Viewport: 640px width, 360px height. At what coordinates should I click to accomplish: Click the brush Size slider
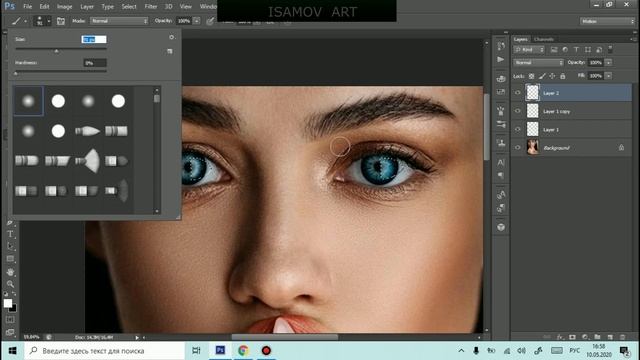point(61,50)
